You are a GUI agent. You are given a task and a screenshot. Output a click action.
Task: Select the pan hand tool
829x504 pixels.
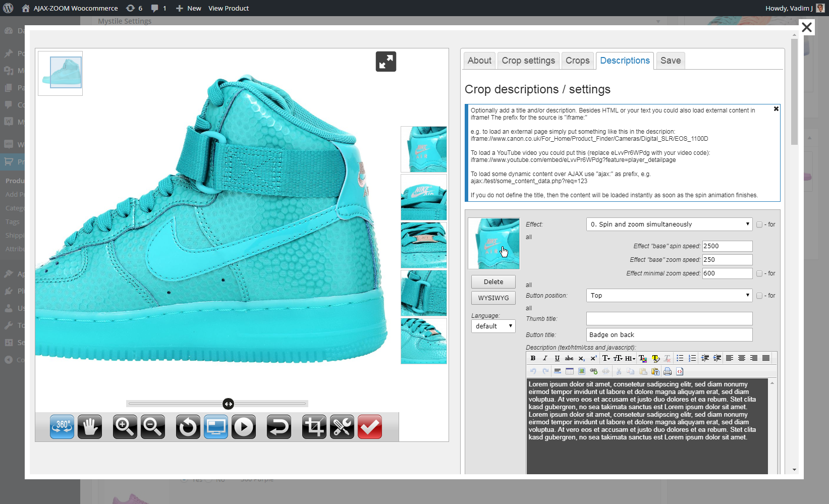click(x=90, y=427)
